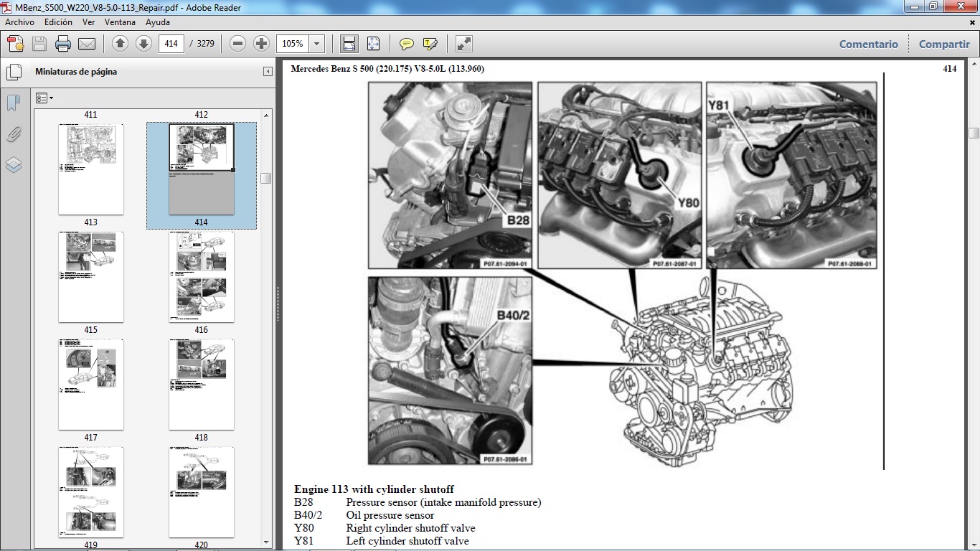Click 'Pressure sensor (intake manifold pressure)' legend text
Screen dimensions: 980x551
[443, 503]
